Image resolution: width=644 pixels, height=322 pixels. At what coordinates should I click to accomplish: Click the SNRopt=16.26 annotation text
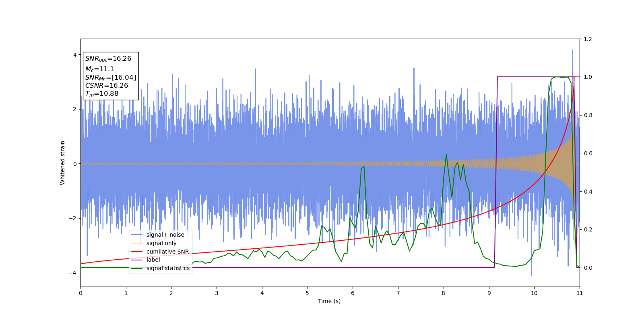point(108,59)
